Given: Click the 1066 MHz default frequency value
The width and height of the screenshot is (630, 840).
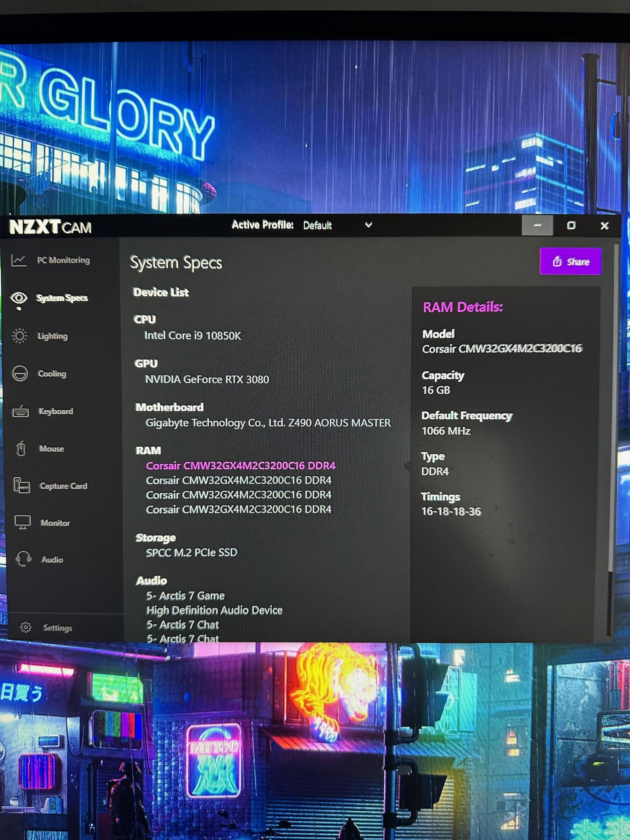Looking at the screenshot, I should pos(446,431).
